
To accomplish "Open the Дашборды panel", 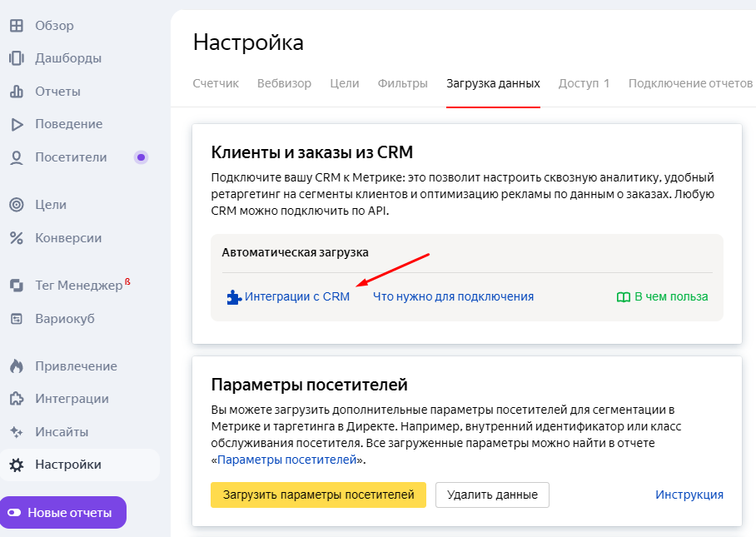I will [x=58, y=58].
